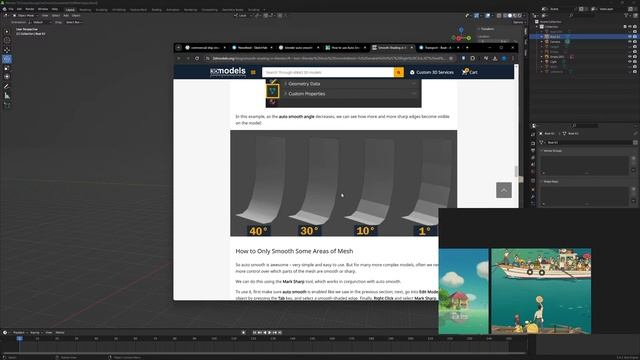
Task: Collapse the Vertex Groups panel
Action: [542, 151]
